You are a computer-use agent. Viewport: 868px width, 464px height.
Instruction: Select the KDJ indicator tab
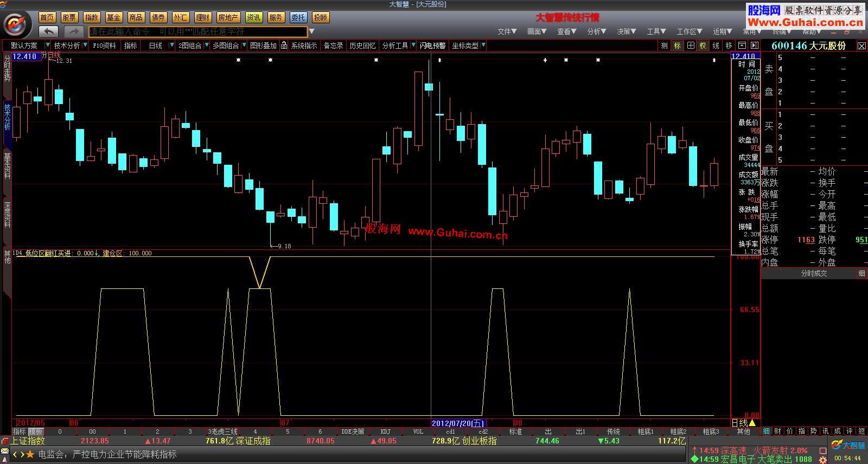[385, 431]
